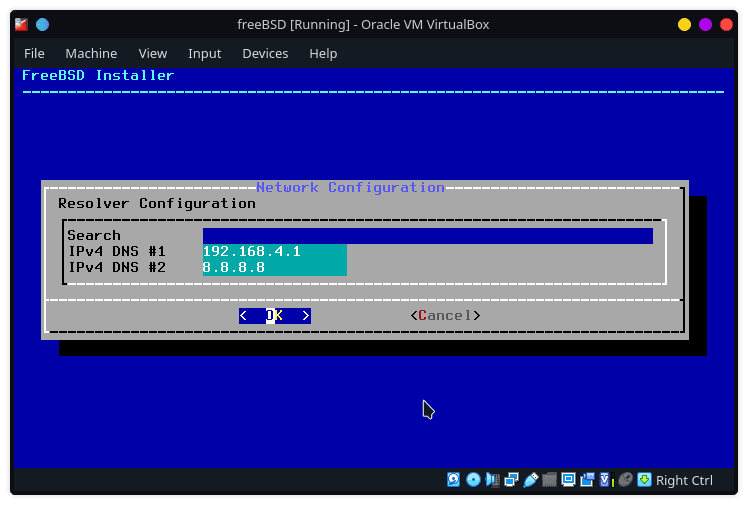
Task: Close the VirtualBox window with red button
Action: pyautogui.click(x=727, y=24)
